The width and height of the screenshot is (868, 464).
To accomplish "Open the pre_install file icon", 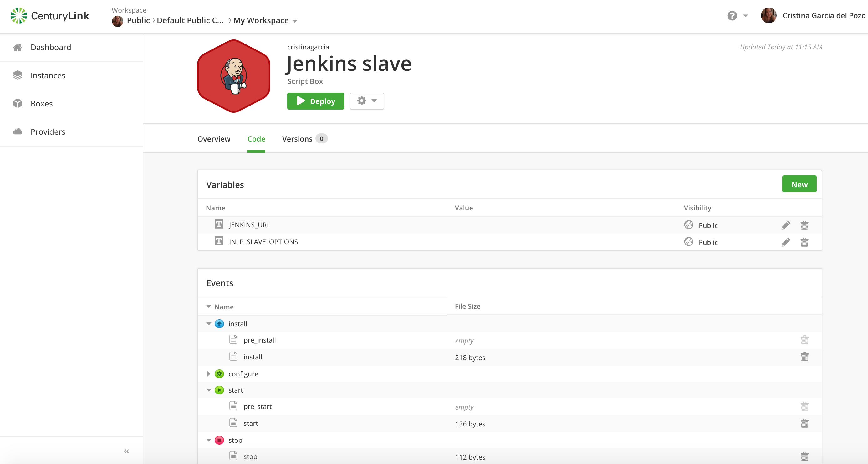I will [233, 340].
